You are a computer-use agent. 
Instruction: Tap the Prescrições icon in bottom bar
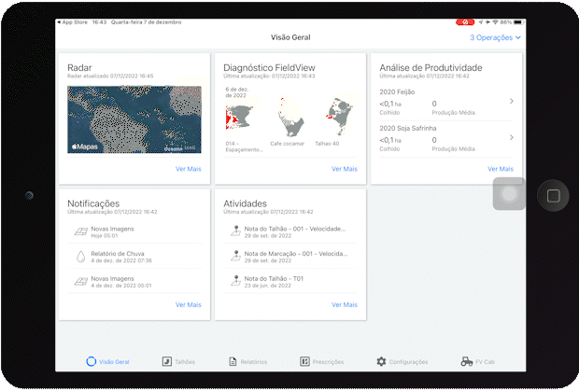tap(304, 361)
